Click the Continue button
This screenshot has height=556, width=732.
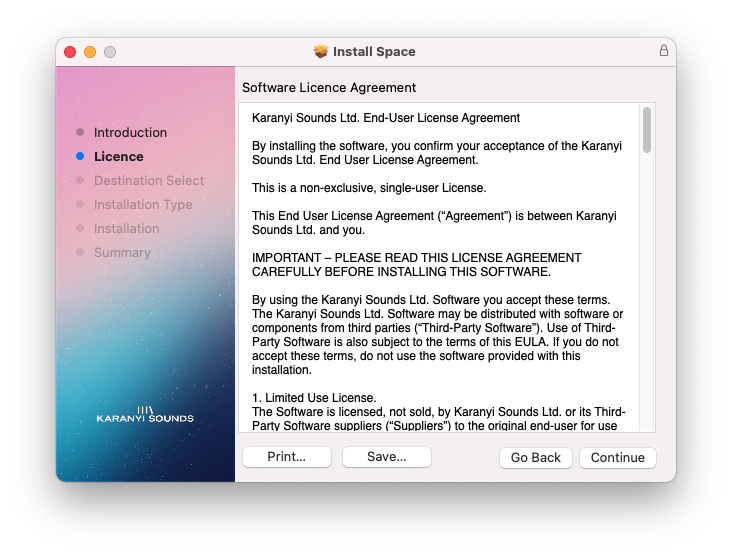pyautogui.click(x=618, y=457)
